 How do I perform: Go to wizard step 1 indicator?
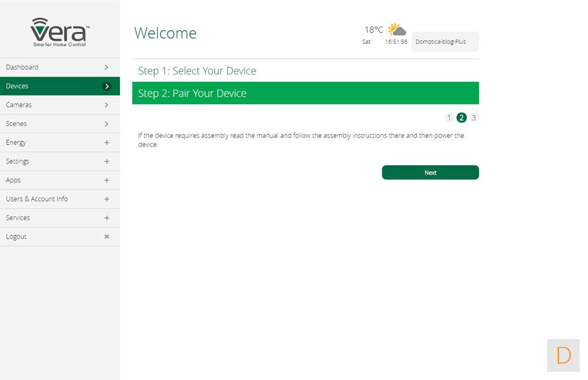click(449, 118)
